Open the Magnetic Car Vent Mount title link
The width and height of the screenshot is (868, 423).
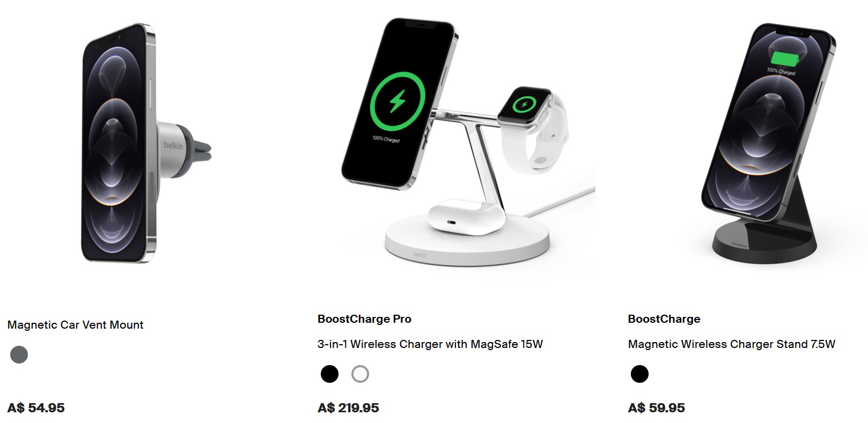pyautogui.click(x=75, y=325)
